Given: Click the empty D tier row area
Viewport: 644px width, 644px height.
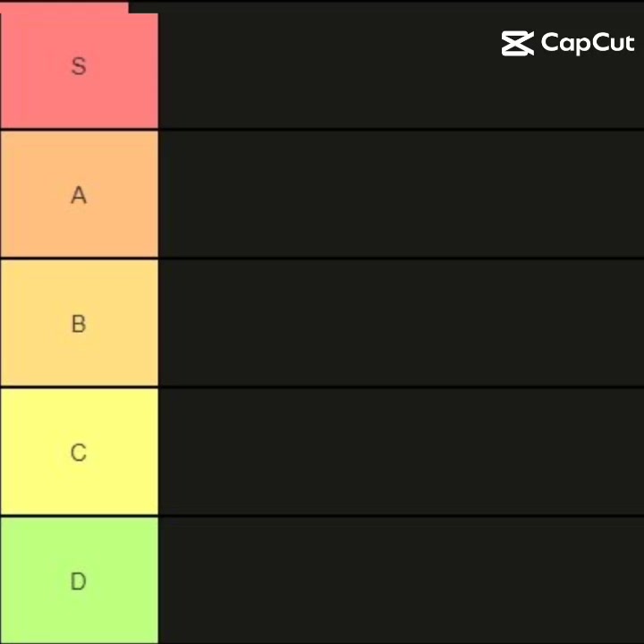Looking at the screenshot, I should 402,580.
